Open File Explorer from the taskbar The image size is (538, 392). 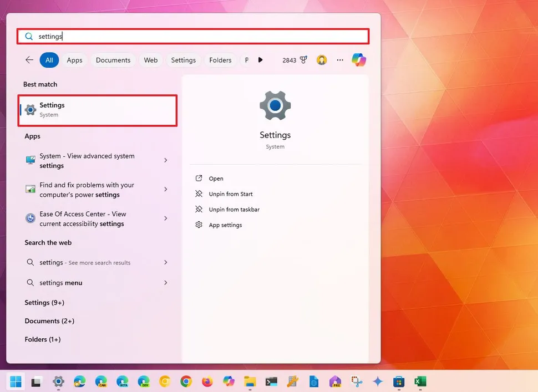(x=250, y=382)
